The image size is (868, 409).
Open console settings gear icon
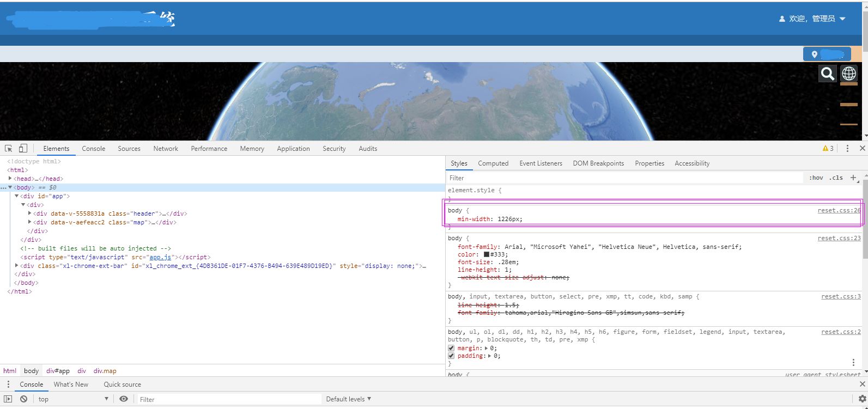click(862, 399)
